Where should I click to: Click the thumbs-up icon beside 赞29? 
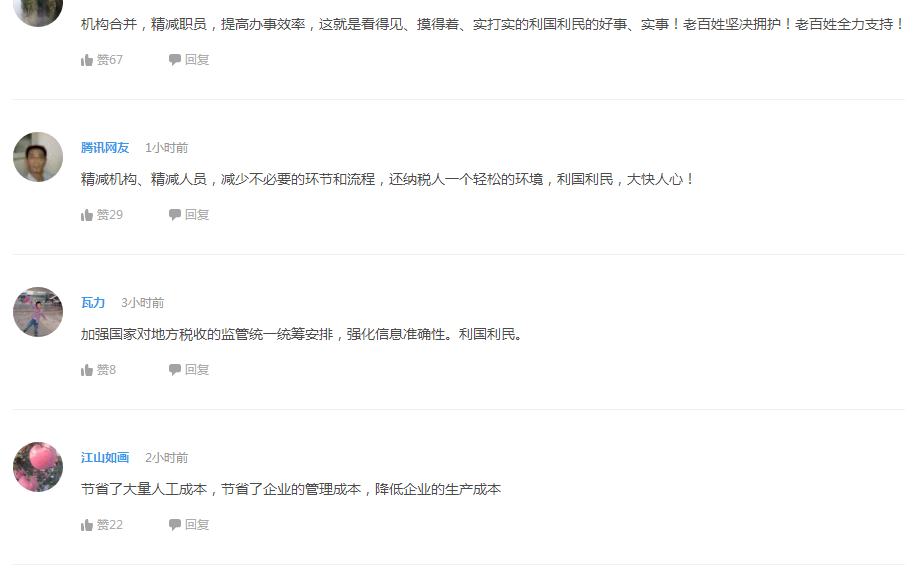[87, 215]
